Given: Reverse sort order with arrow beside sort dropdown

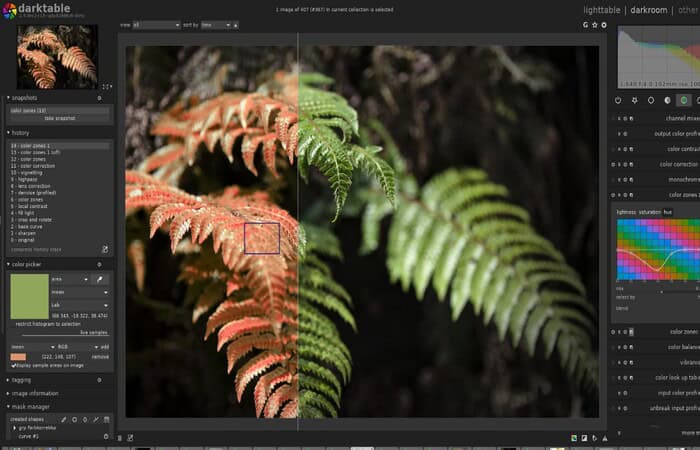Looking at the screenshot, I should pyautogui.click(x=236, y=25).
